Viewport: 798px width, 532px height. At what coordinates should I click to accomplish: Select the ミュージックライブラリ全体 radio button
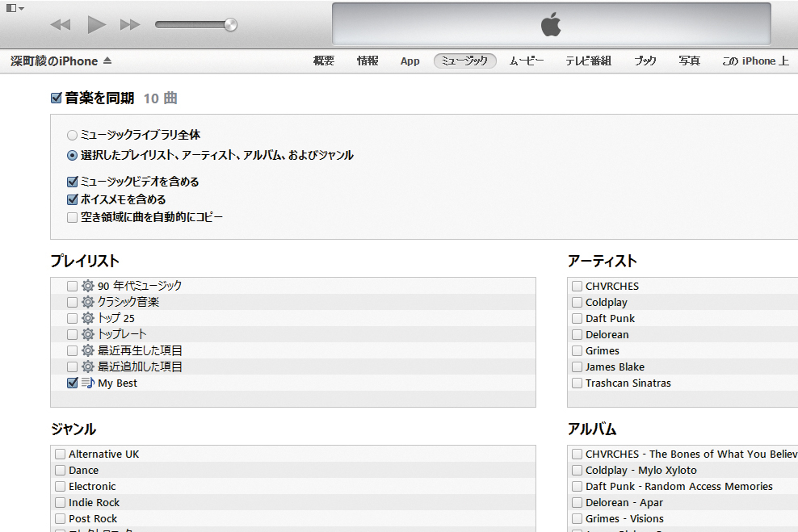click(x=72, y=136)
